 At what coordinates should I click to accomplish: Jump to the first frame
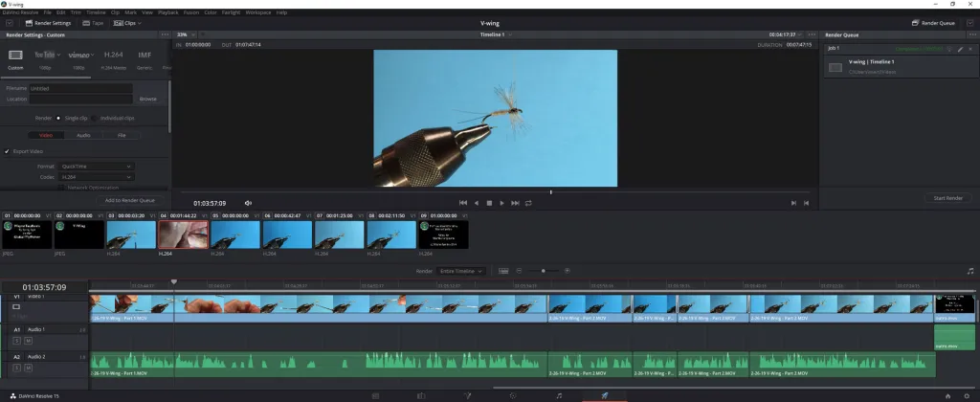(x=463, y=203)
